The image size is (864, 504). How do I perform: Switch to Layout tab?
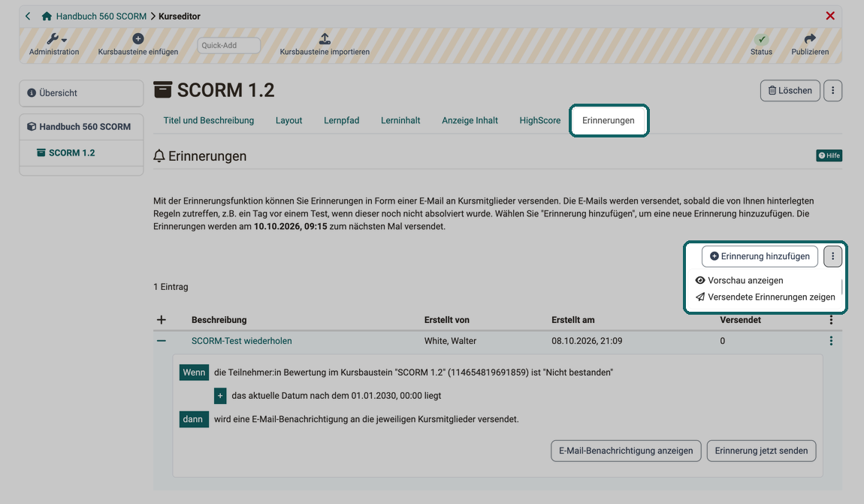tap(289, 121)
